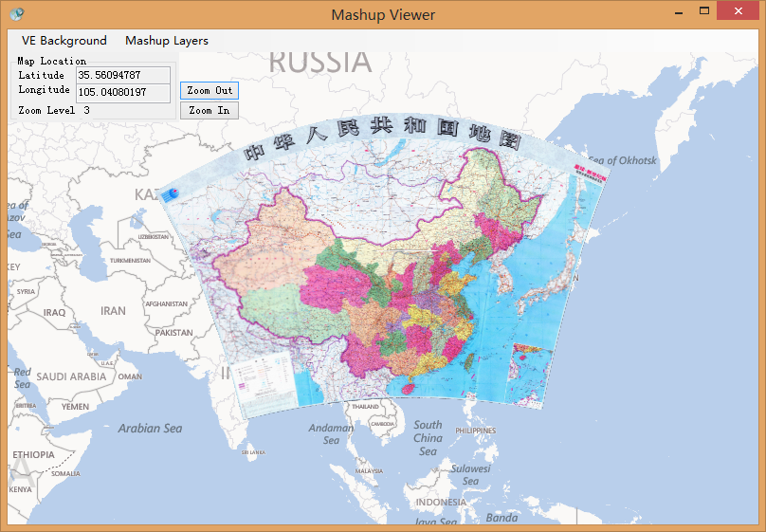Image resolution: width=766 pixels, height=532 pixels.
Task: Click the Red Sea label
Action: (22, 378)
